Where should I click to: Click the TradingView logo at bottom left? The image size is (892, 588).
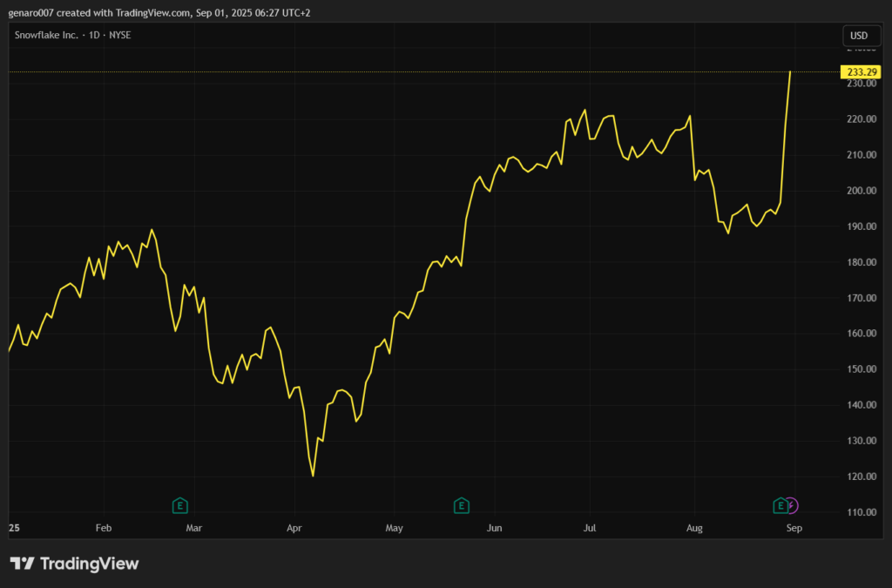pos(74,564)
